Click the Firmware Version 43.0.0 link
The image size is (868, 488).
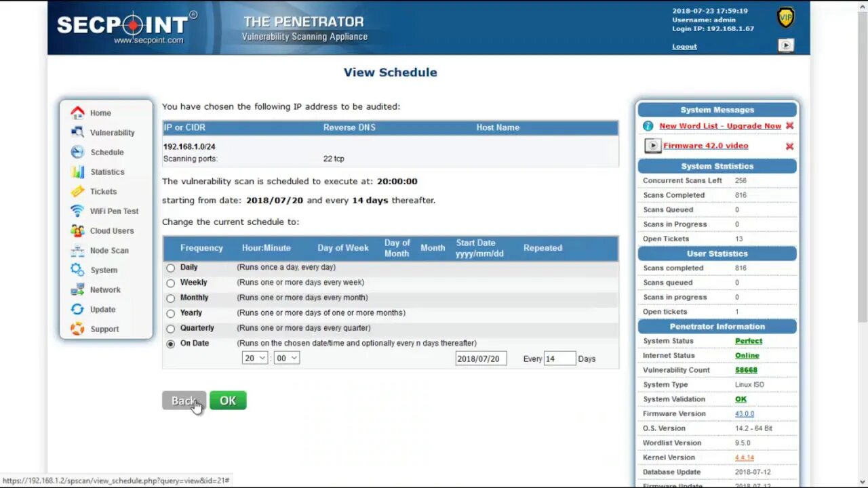pos(745,413)
